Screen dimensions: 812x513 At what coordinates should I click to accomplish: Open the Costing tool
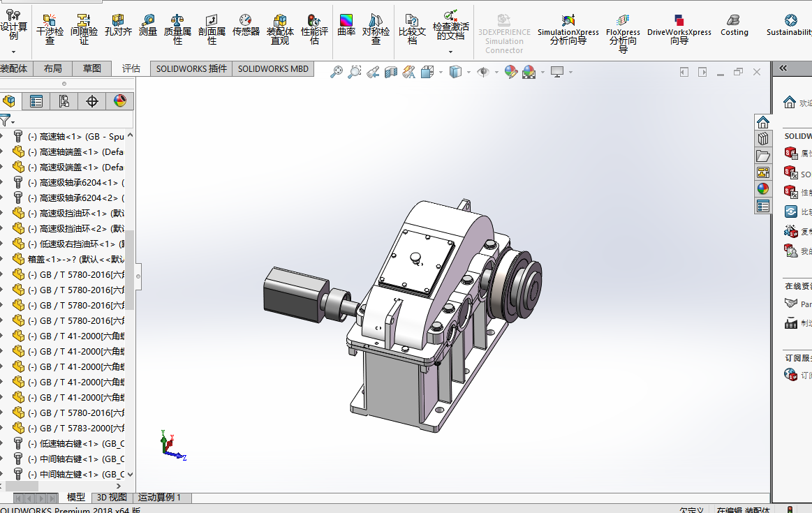[x=735, y=25]
